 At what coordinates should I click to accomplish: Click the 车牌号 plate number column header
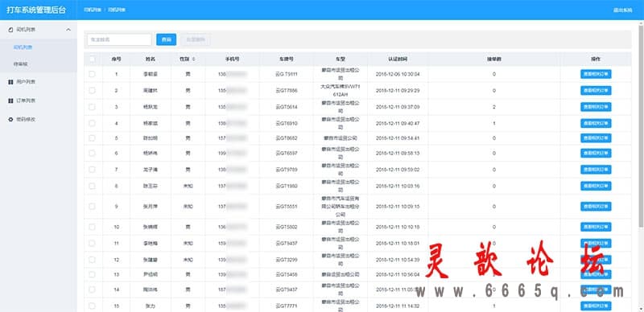[287, 60]
